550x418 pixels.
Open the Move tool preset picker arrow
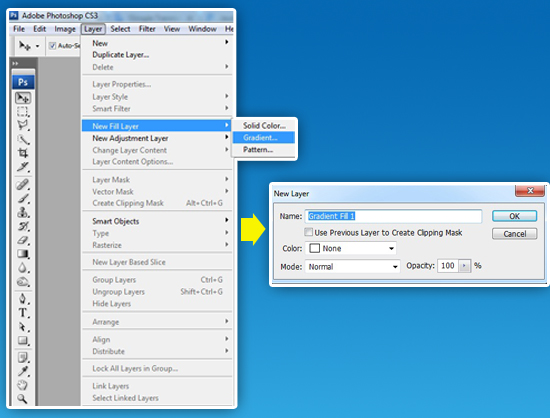click(x=37, y=46)
